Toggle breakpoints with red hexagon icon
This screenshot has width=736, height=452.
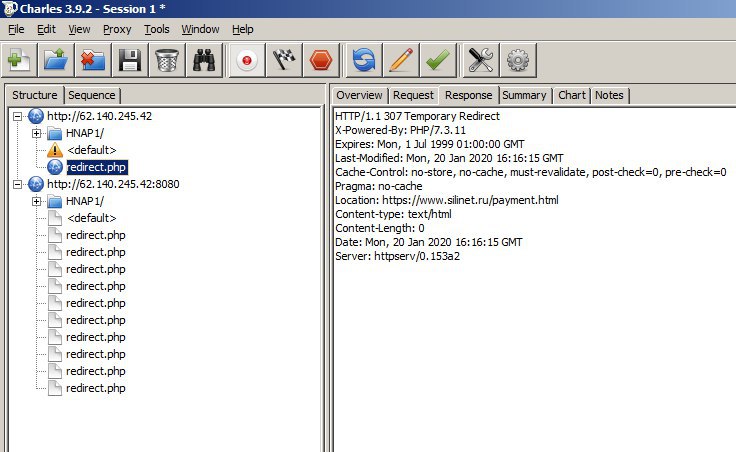[321, 60]
